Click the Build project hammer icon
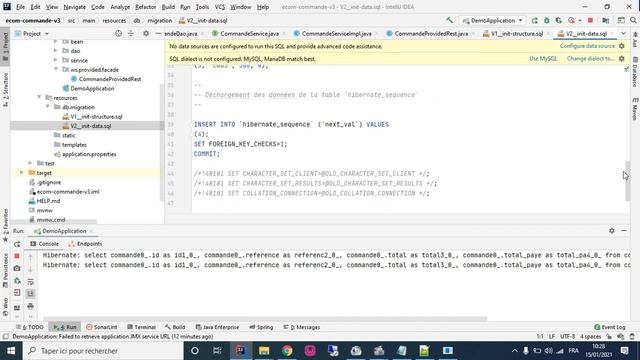Image resolution: width=640 pixels, height=360 pixels. (449, 20)
